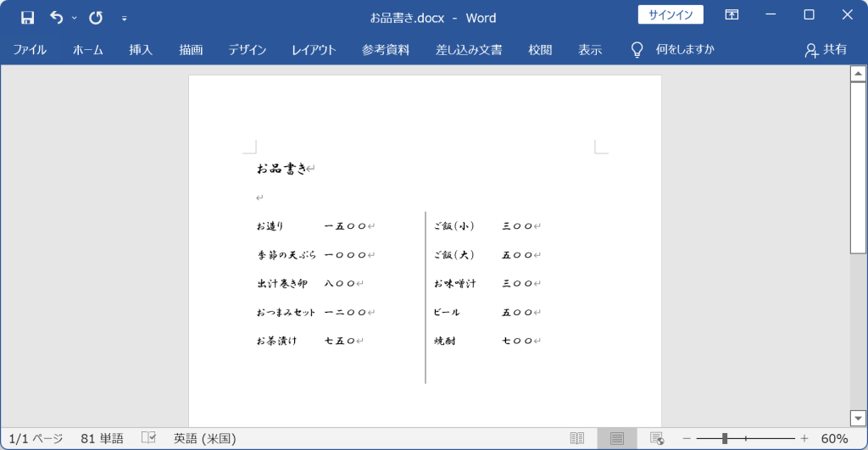The image size is (868, 450).
Task: Customize the Quick Access Toolbar dropdown
Action: (124, 19)
